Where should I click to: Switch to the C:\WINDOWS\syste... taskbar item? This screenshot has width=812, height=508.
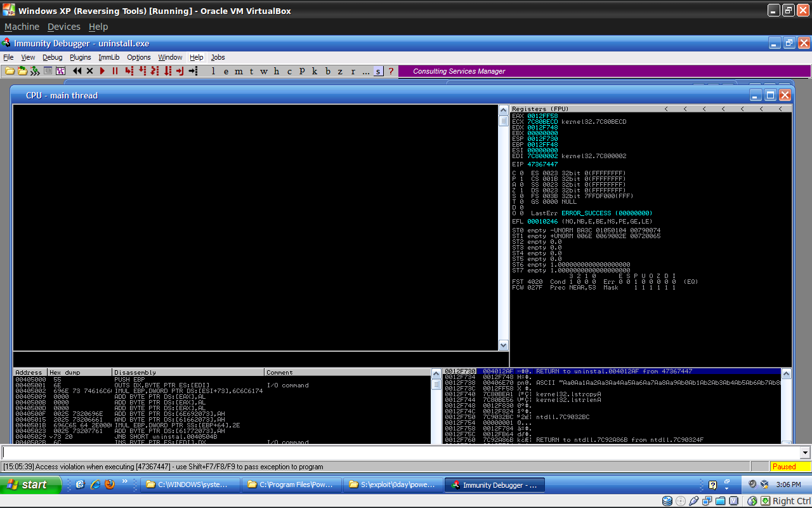tap(190, 485)
